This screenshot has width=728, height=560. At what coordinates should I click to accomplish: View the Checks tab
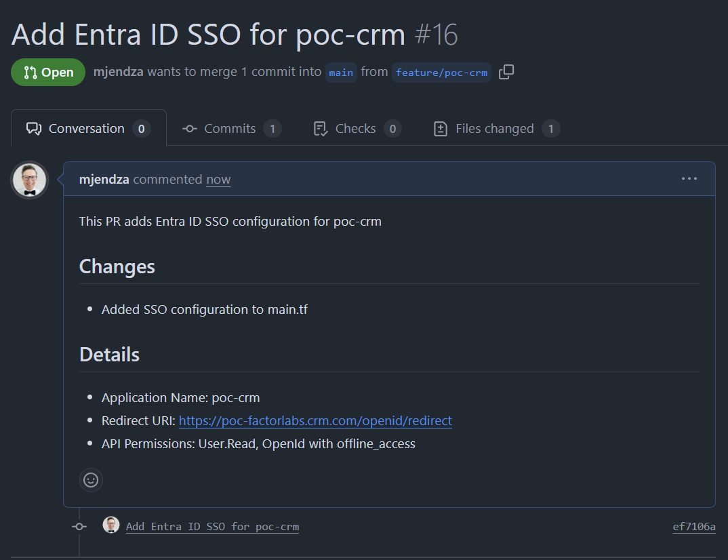coord(357,129)
